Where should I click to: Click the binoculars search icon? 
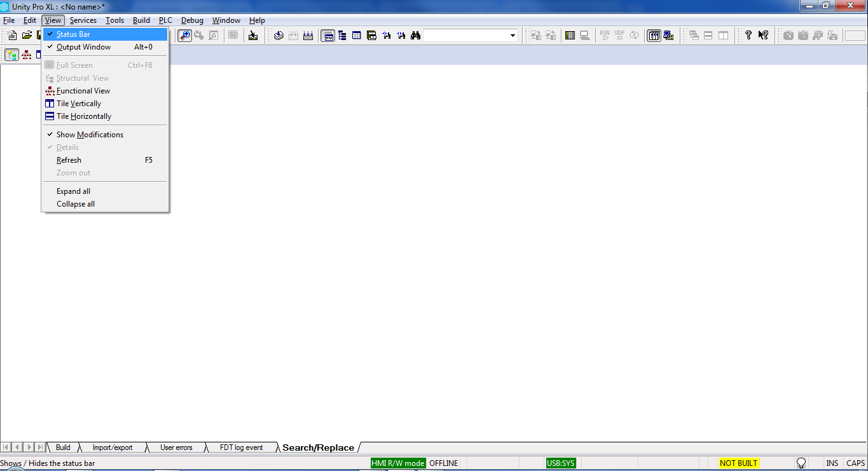(x=415, y=36)
